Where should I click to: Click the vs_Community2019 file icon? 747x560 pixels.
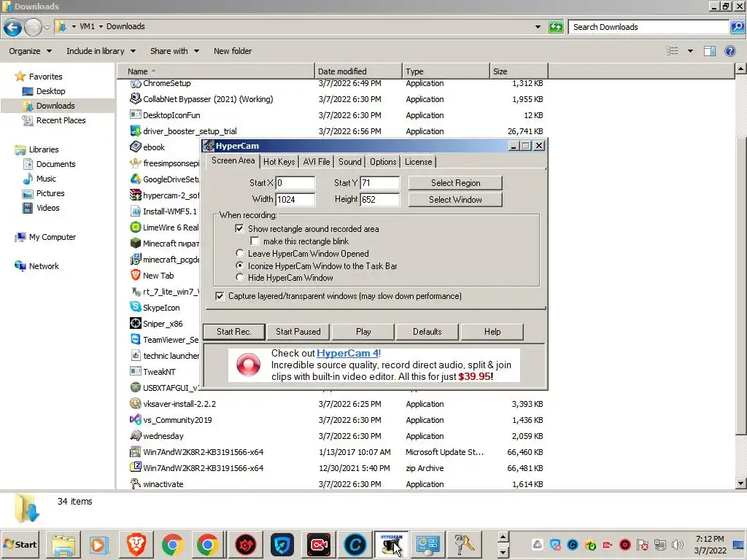coord(135,419)
